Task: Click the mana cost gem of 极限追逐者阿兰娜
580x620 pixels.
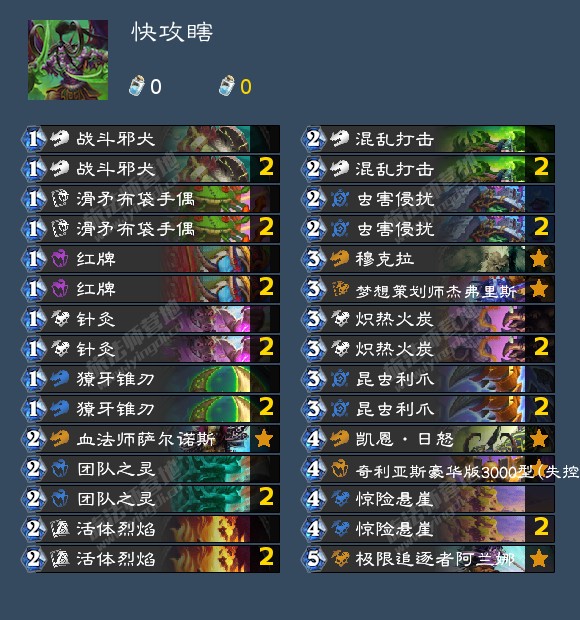Action: 314,559
